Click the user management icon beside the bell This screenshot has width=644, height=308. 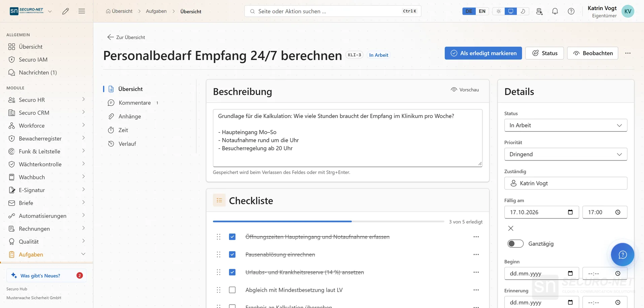pyautogui.click(x=539, y=11)
